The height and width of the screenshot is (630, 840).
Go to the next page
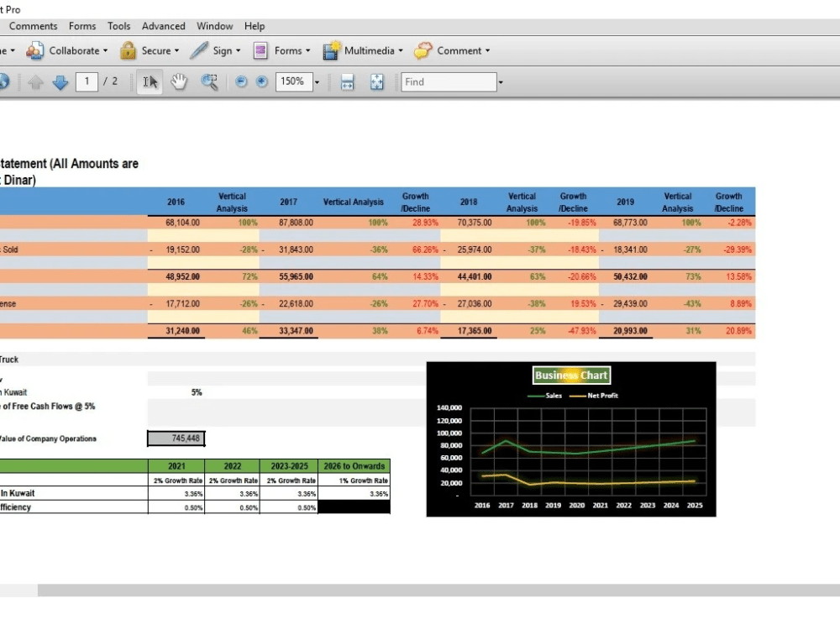tap(59, 81)
